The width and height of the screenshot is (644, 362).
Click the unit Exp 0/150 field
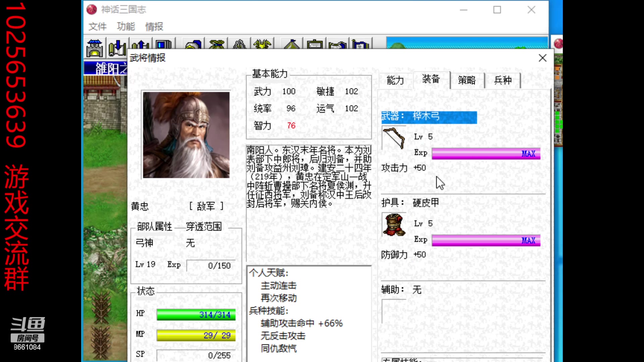coord(211,265)
